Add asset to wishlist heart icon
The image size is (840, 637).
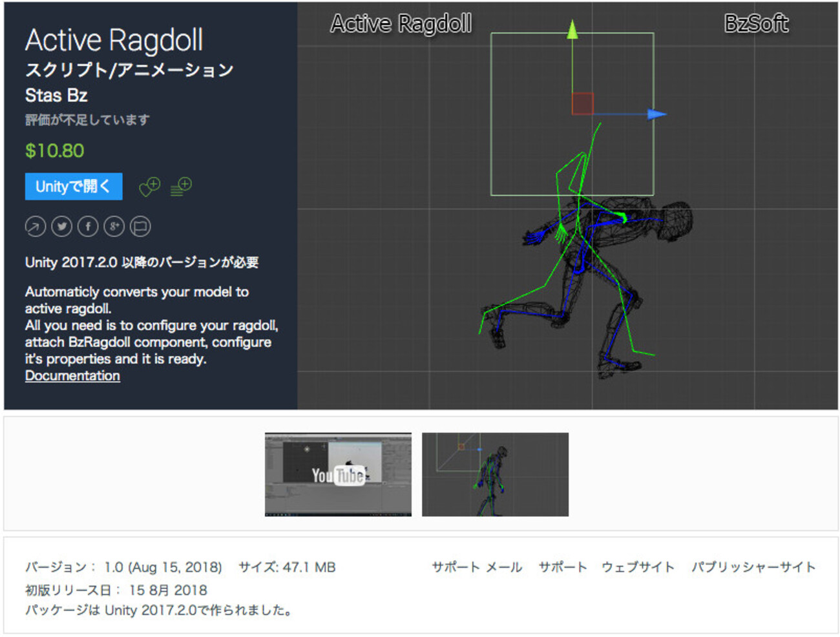150,187
